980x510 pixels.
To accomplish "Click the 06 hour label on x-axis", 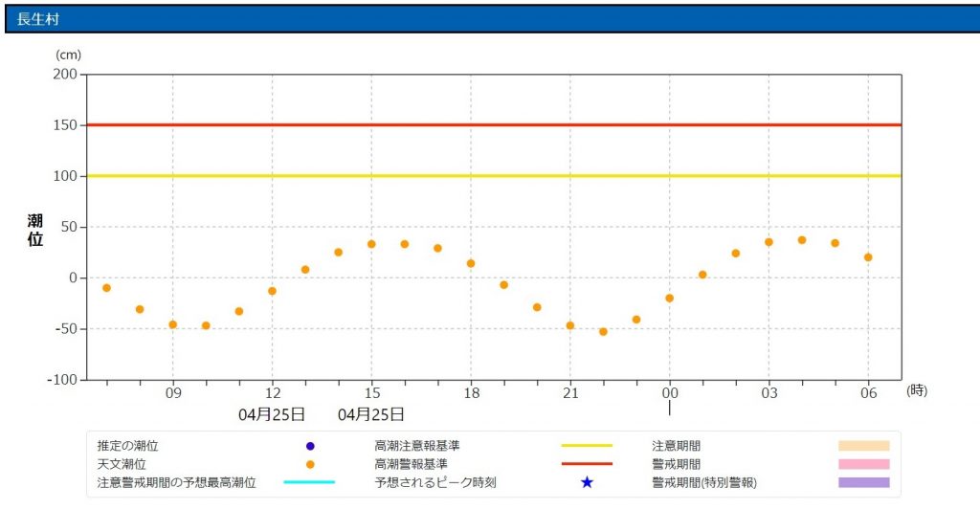I will (x=869, y=393).
